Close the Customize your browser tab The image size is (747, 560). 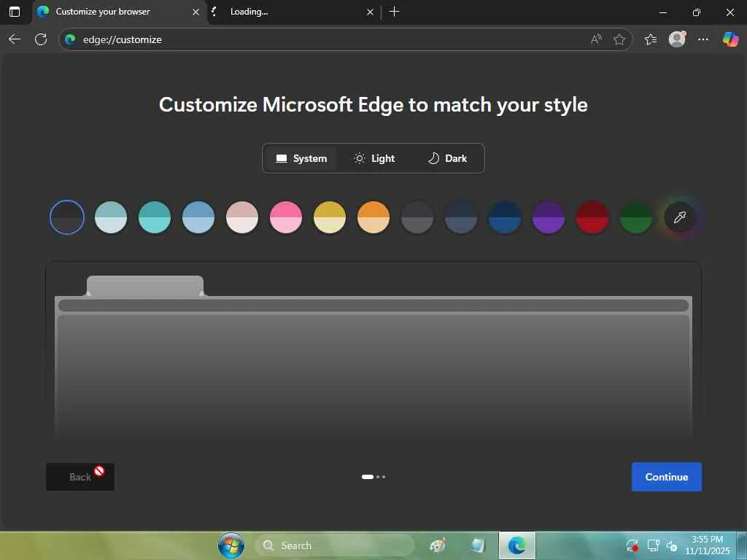196,12
